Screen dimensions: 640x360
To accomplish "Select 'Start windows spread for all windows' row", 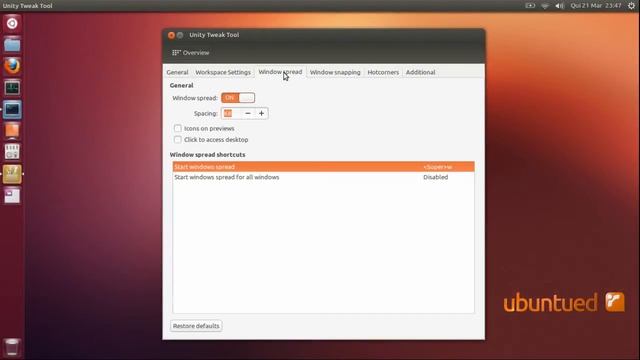I will coord(323,177).
